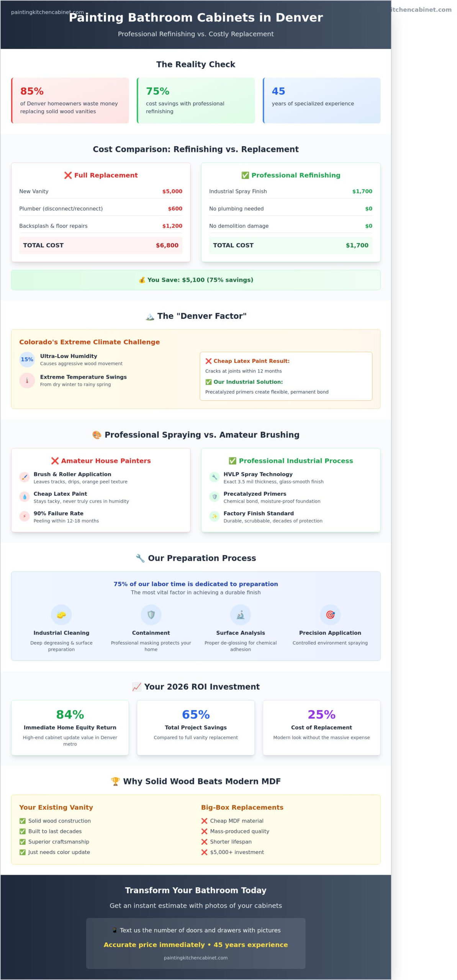Click the 85% Denver homeowners stat card

tap(70, 101)
